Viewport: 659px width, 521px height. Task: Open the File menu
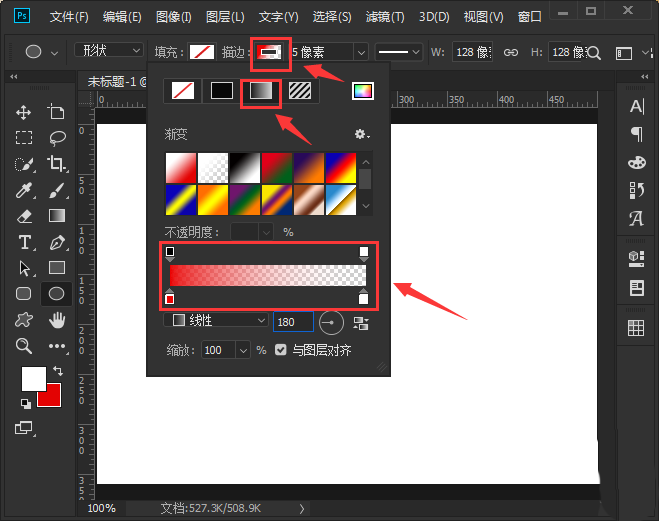[x=69, y=17]
